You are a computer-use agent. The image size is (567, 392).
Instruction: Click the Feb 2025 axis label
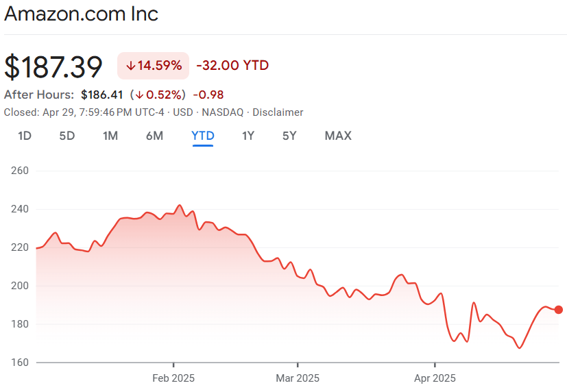(x=173, y=378)
